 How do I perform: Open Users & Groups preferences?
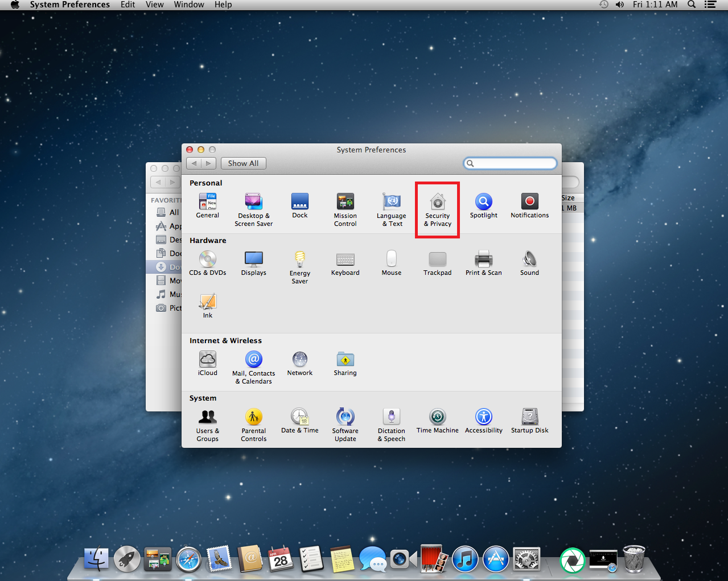208,425
